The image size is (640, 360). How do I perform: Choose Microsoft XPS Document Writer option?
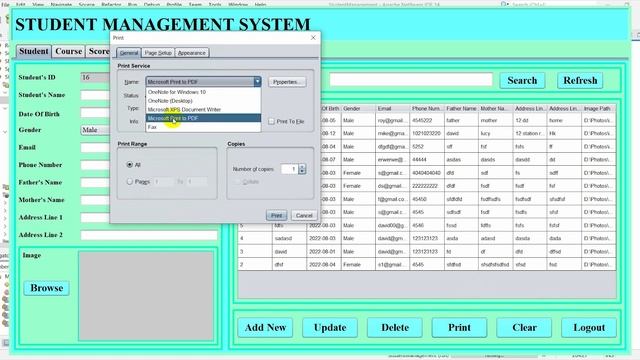pos(203,109)
